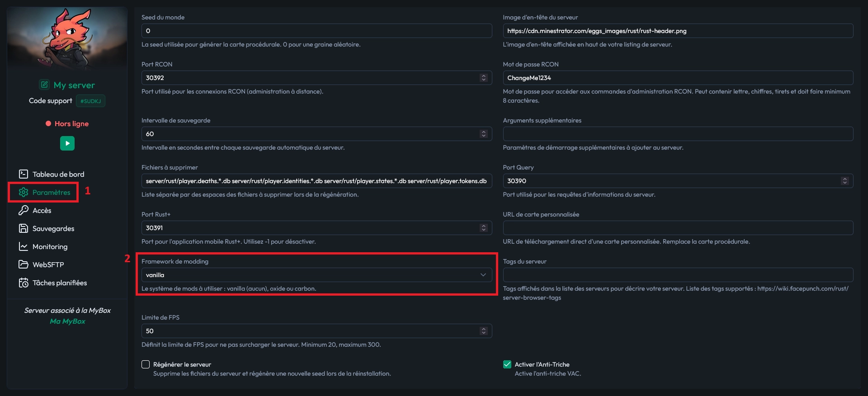Click the Seed du monde input field

click(x=316, y=31)
